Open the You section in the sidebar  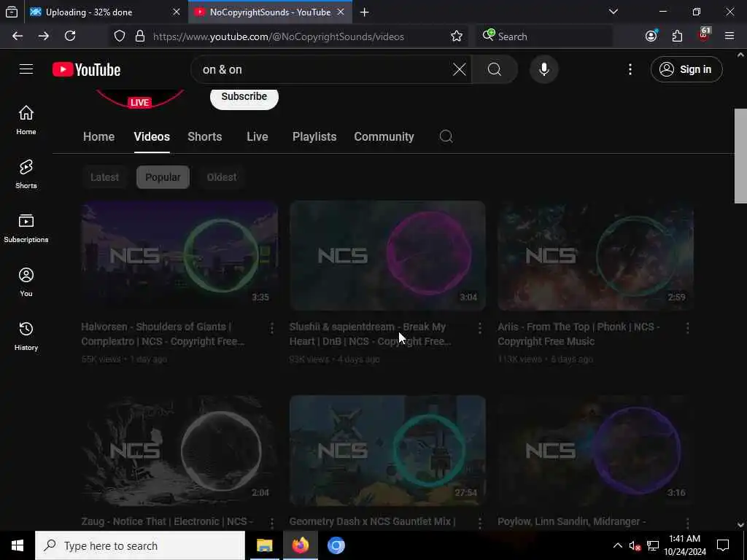(x=26, y=282)
